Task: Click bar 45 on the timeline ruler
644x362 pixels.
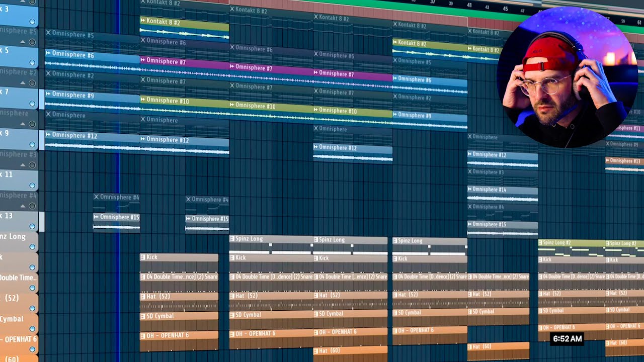Action: pyautogui.click(x=505, y=9)
